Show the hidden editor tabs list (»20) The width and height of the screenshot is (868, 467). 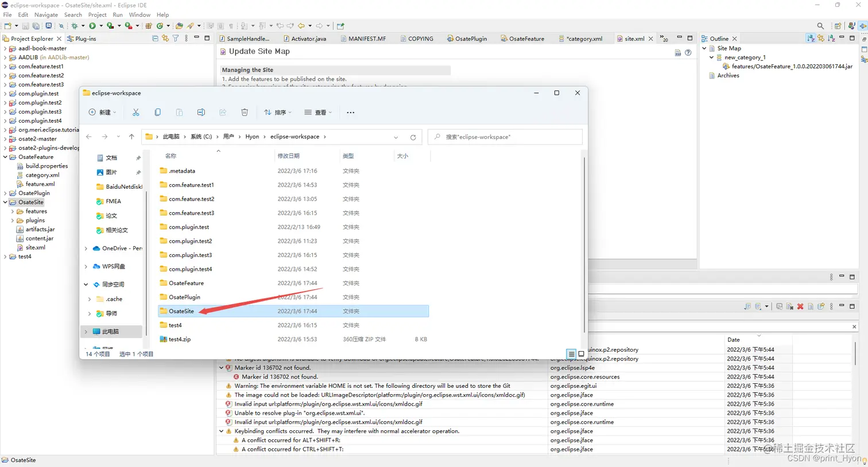click(664, 38)
